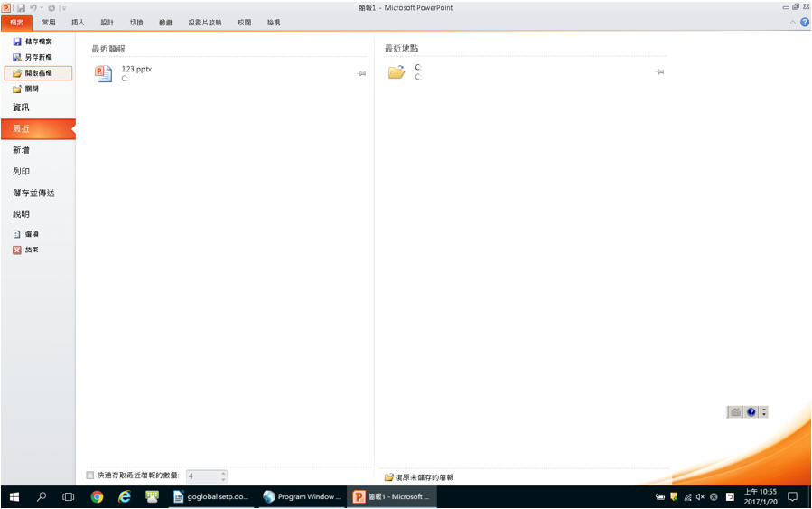
Task: Open the Customize Quick Access Toolbar dropdown
Action: coord(64,8)
